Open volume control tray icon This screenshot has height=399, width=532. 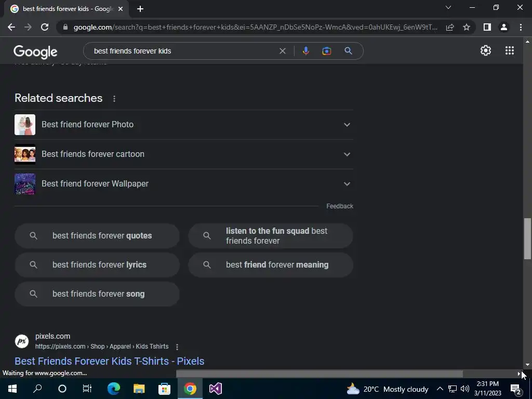coord(465,389)
